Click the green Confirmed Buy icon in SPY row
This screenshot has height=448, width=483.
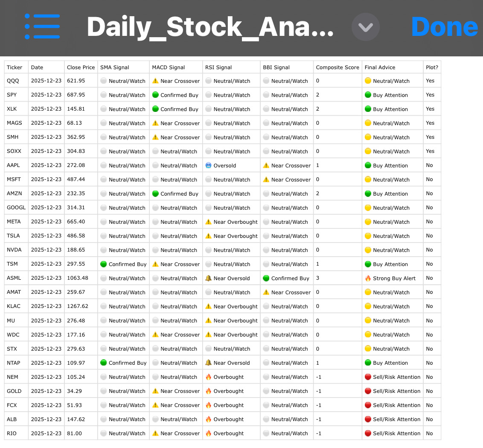point(156,95)
